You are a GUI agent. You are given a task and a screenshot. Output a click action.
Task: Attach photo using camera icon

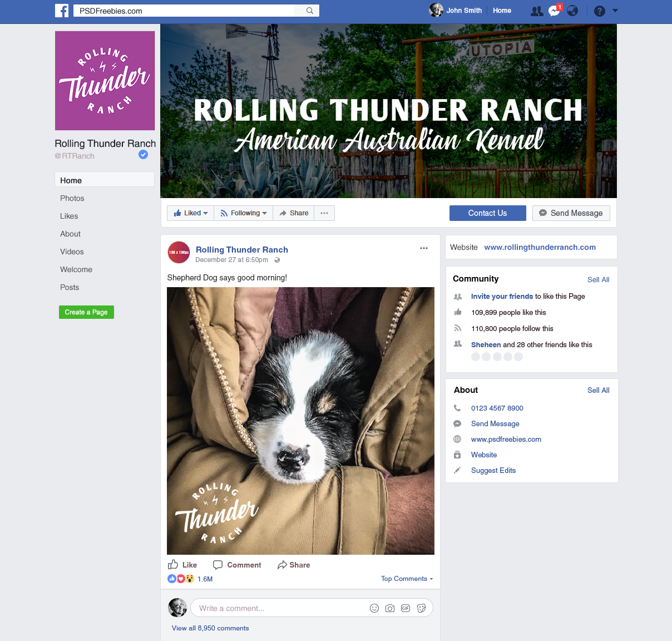(390, 608)
